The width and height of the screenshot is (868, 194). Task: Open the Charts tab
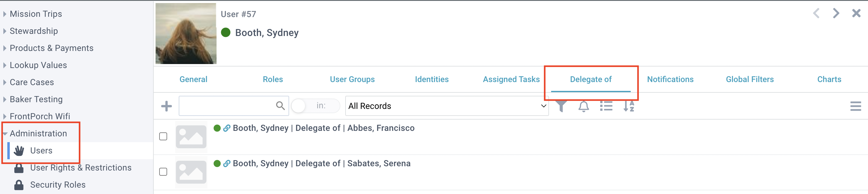point(829,80)
